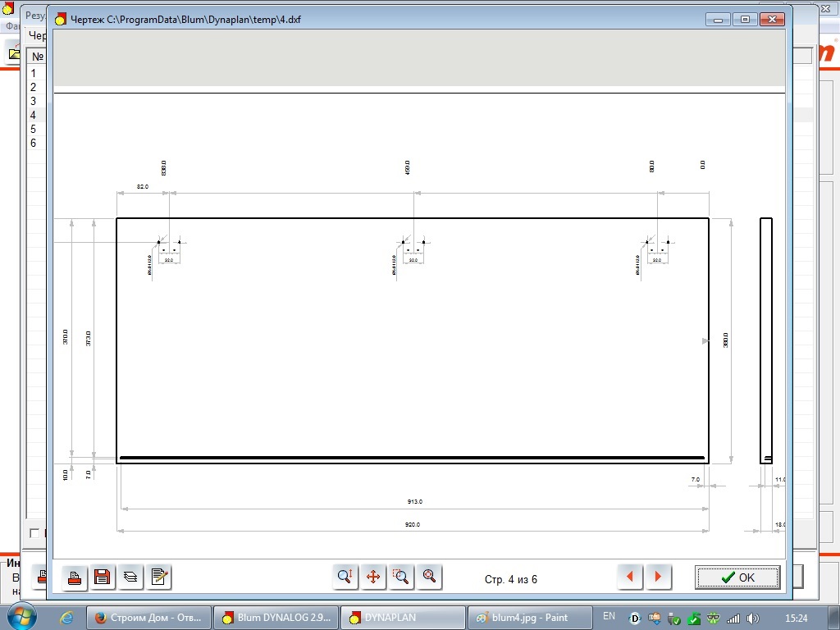Viewport: 840px width, 630px height.
Task: Select row 6 in drawing list
Action: click(x=36, y=143)
